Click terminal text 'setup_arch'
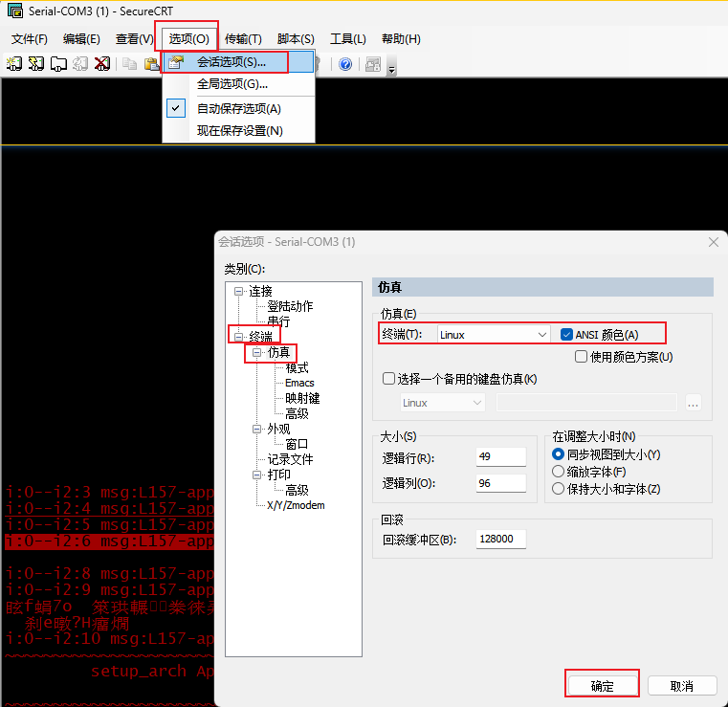Image resolution: width=728 pixels, height=707 pixels. pyautogui.click(x=139, y=672)
